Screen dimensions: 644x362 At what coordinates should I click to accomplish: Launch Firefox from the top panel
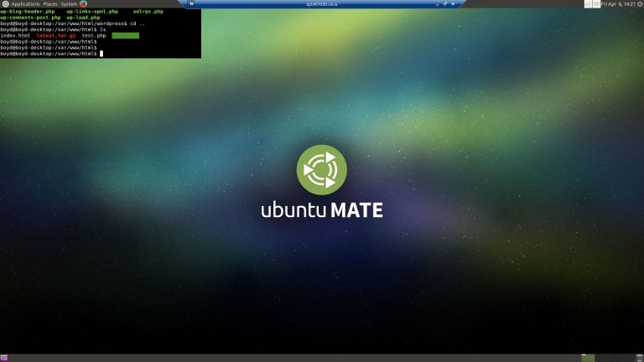[x=83, y=4]
